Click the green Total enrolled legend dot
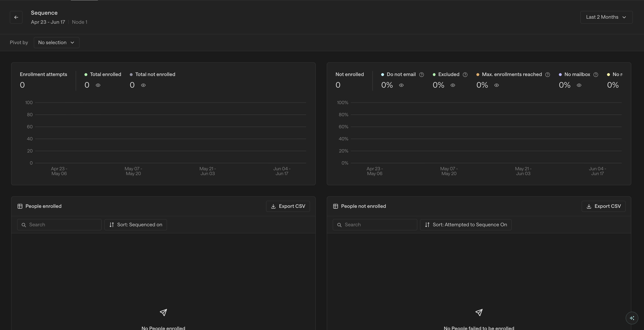The image size is (644, 330). pyautogui.click(x=86, y=75)
